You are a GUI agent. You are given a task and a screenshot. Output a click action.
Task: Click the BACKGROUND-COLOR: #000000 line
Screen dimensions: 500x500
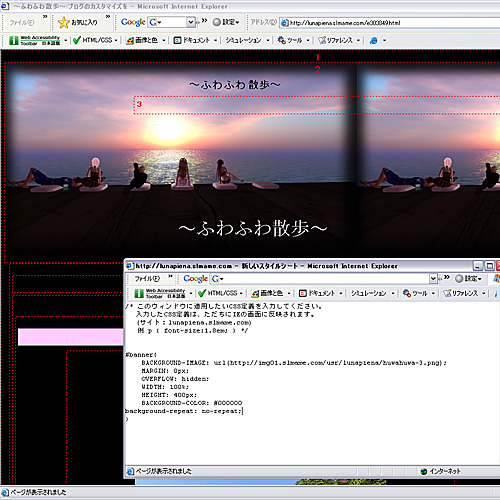click(x=192, y=403)
